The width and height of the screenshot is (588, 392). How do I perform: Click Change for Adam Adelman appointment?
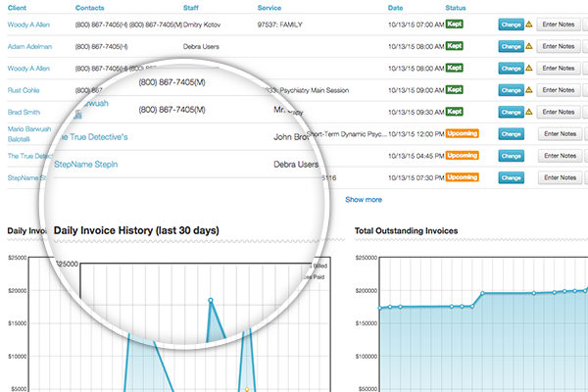(512, 46)
